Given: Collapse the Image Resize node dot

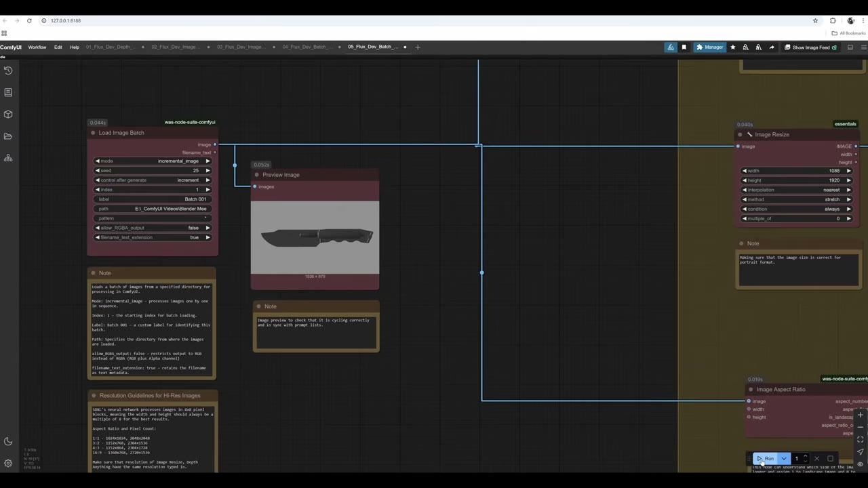Looking at the screenshot, I should click(x=740, y=134).
